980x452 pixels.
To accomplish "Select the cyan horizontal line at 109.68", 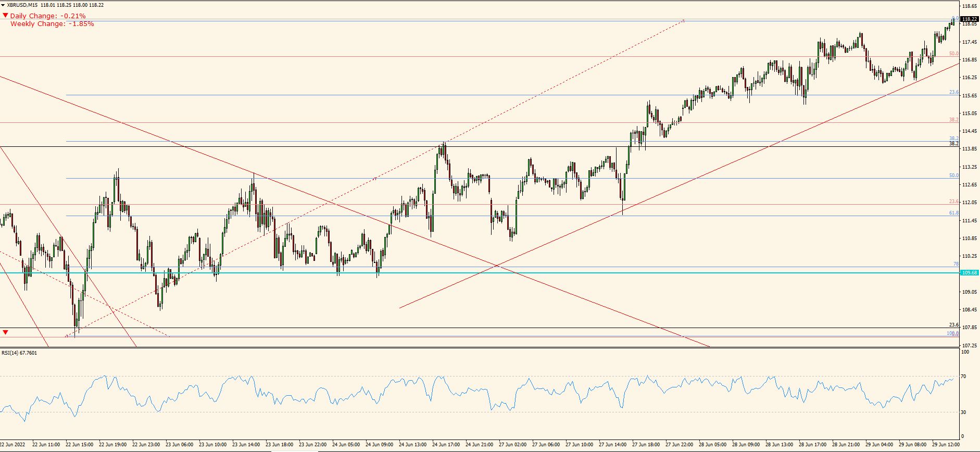I will tap(479, 273).
